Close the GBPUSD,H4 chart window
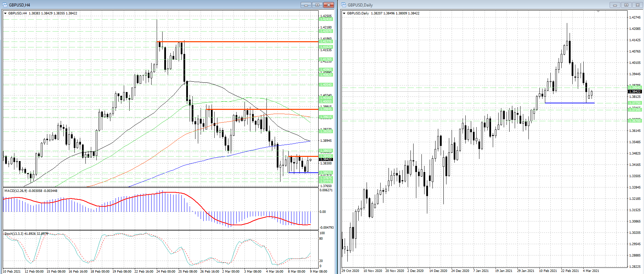The height and width of the screenshot is (274, 644). (x=329, y=5)
